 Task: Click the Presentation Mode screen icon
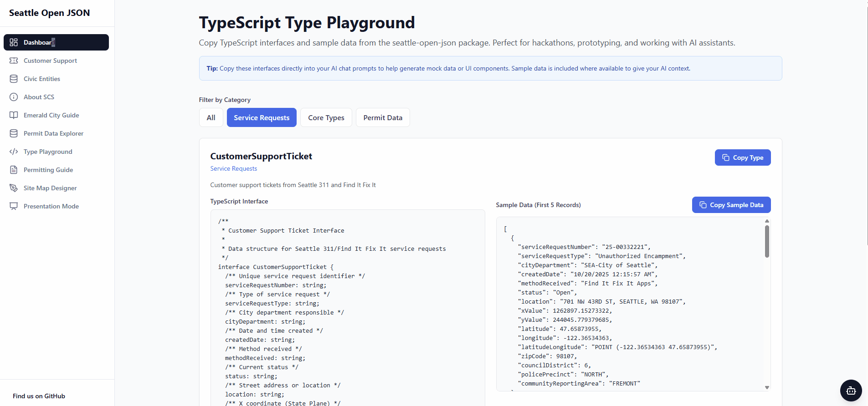click(x=14, y=206)
